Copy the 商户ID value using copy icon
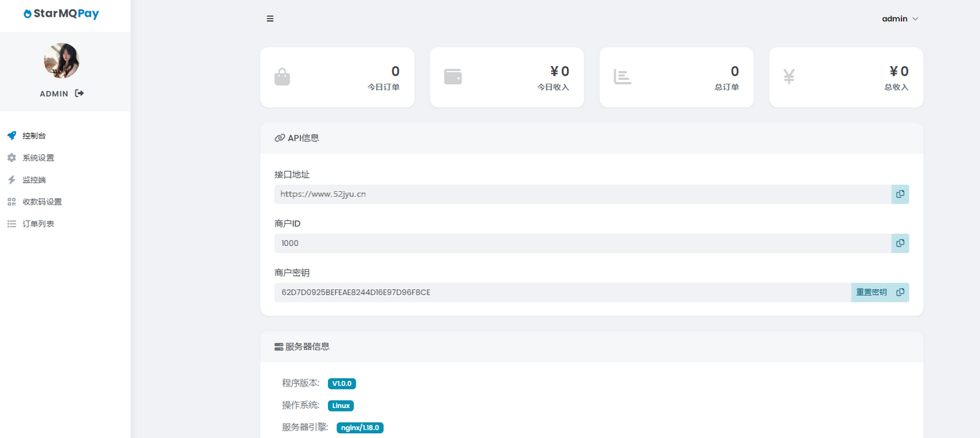The height and width of the screenshot is (438, 980). tap(900, 243)
